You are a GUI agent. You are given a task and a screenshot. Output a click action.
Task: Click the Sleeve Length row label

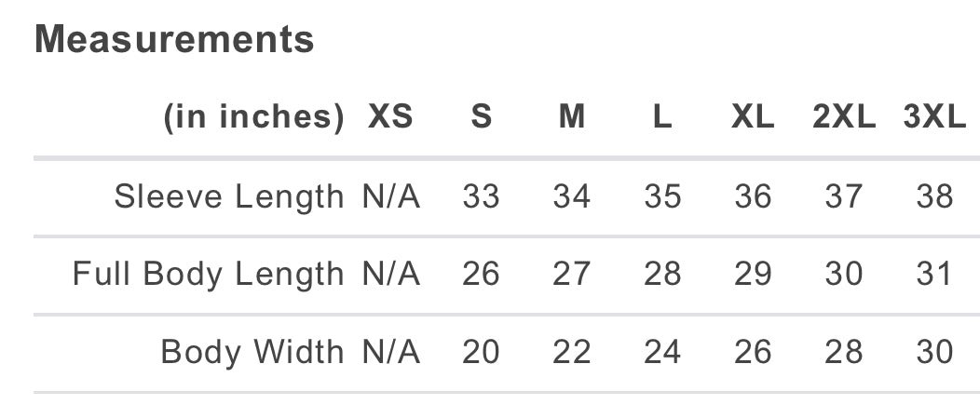(x=229, y=196)
